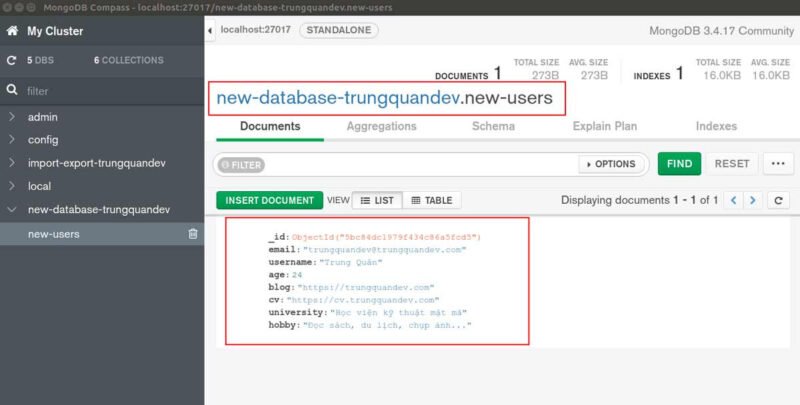Click the FIND button
Screen dimensions: 800x405
679,164
